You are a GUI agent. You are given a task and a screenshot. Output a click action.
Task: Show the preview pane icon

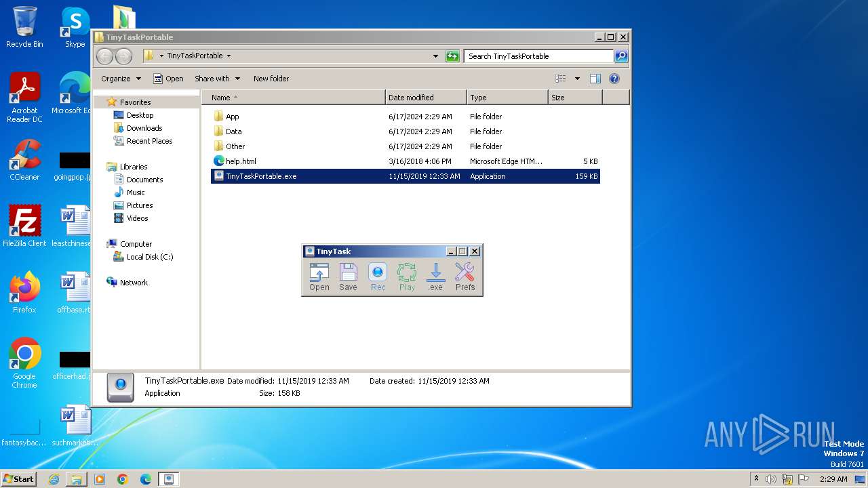click(x=595, y=79)
